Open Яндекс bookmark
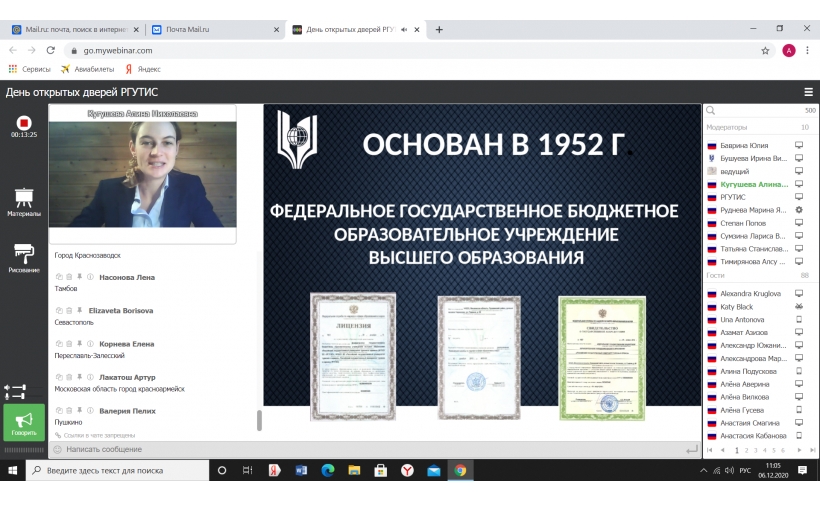This screenshot has height=512, width=820. (x=143, y=69)
